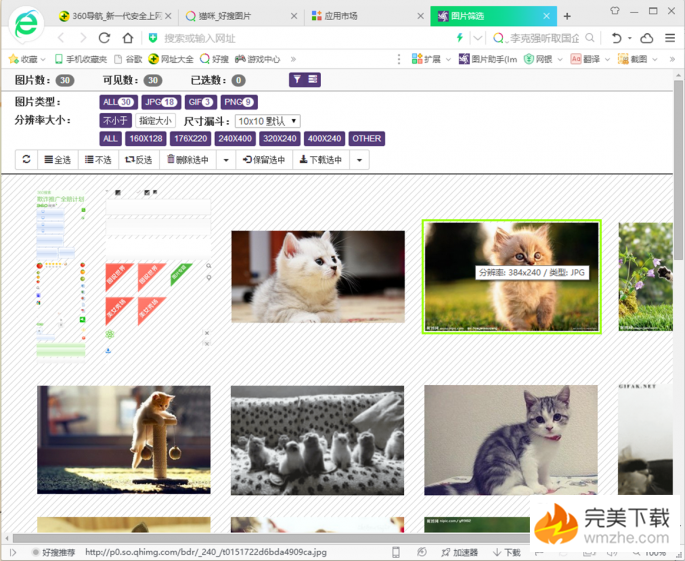Click the lightning speed mode icon
Viewport: 685px width, 561px height.
coord(460,38)
